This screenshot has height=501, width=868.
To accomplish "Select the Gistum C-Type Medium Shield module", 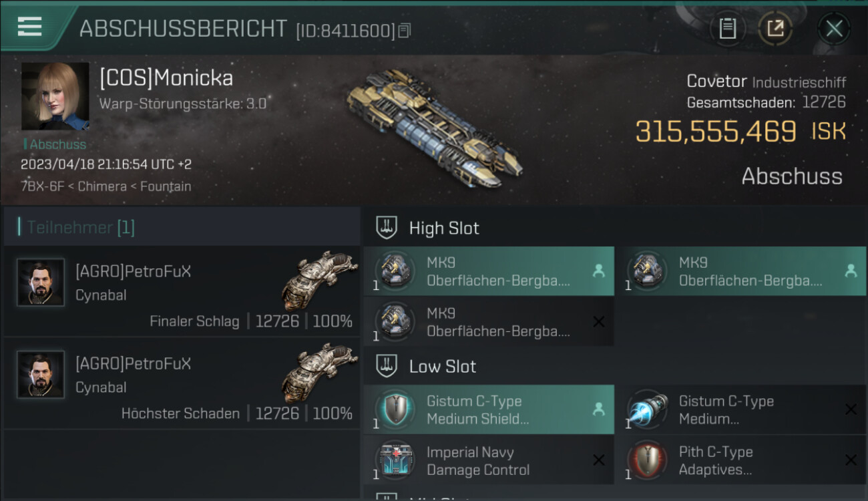I will pyautogui.click(x=489, y=409).
